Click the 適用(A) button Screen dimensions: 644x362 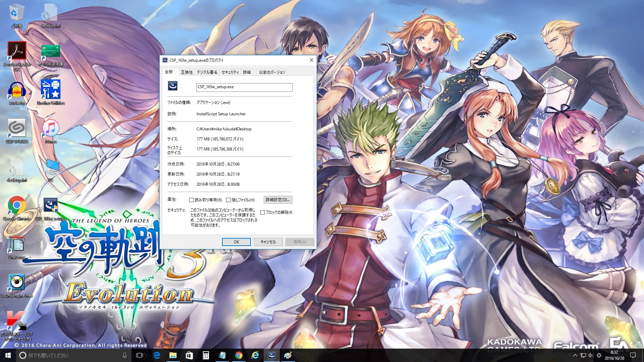pyautogui.click(x=300, y=242)
